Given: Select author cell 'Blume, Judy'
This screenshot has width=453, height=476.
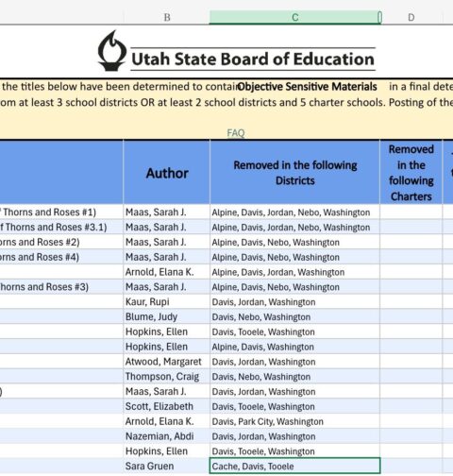Looking at the screenshot, I should (167, 316).
